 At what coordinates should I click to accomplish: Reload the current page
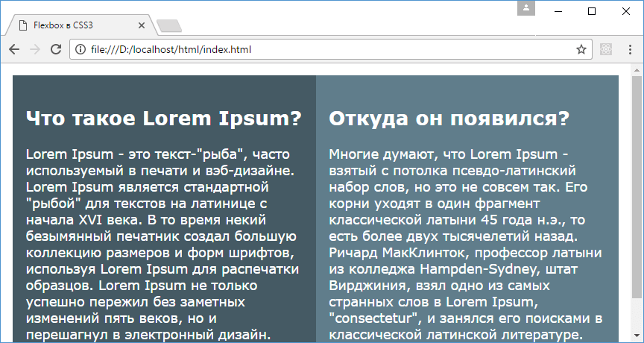pos(55,50)
